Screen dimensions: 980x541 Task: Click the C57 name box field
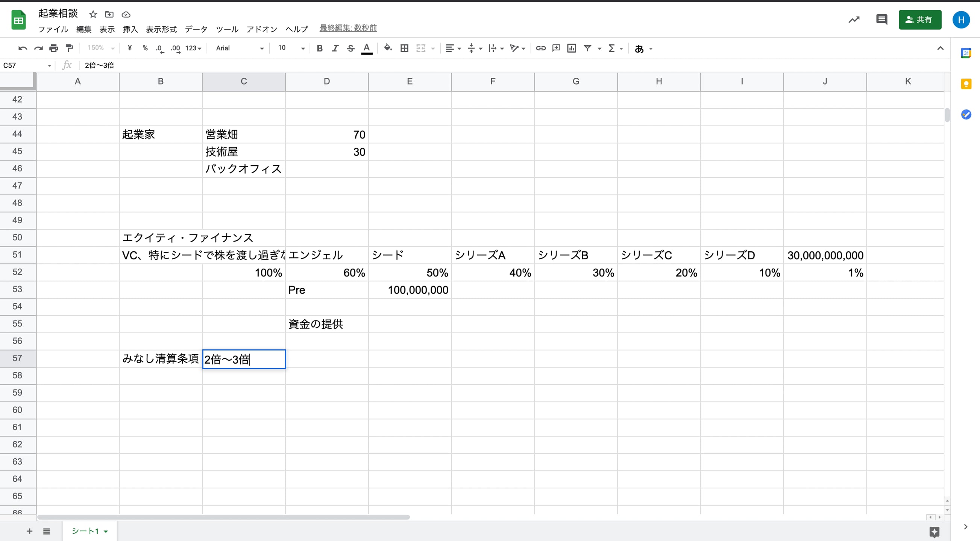pos(24,65)
